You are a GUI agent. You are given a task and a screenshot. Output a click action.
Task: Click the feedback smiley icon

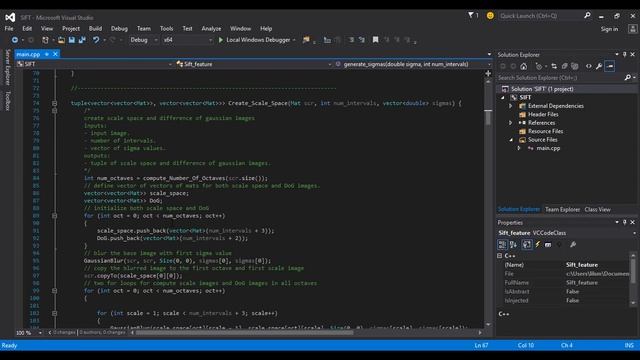[x=490, y=16]
